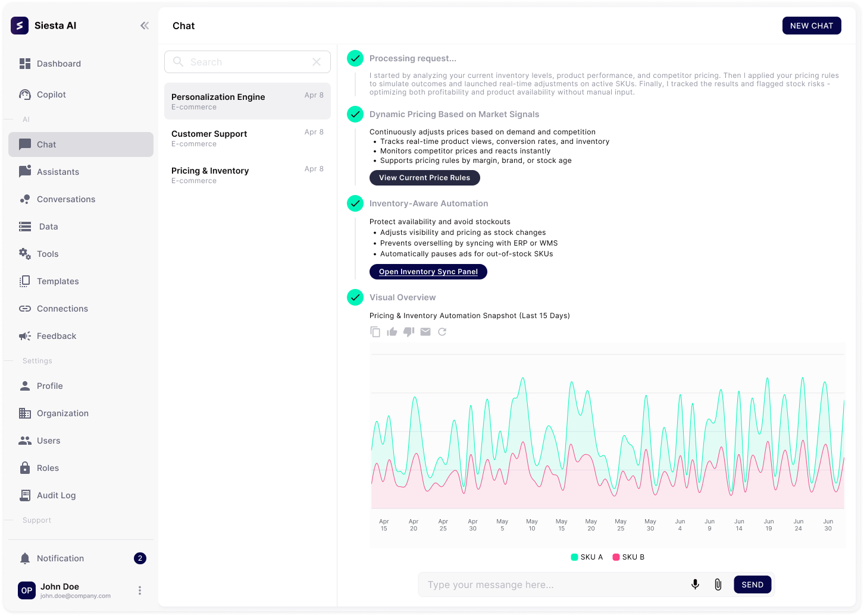The image size is (864, 616).
Task: Copy the response using the copy icon
Action: (x=375, y=332)
